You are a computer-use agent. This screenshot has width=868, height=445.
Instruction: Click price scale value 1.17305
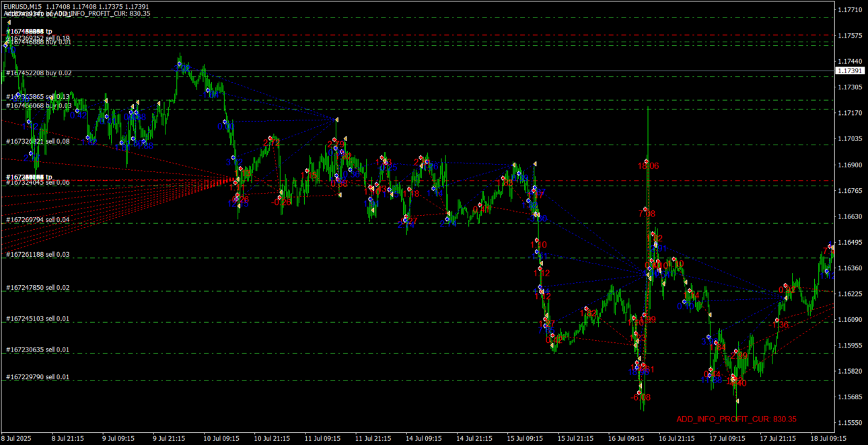[x=849, y=87]
